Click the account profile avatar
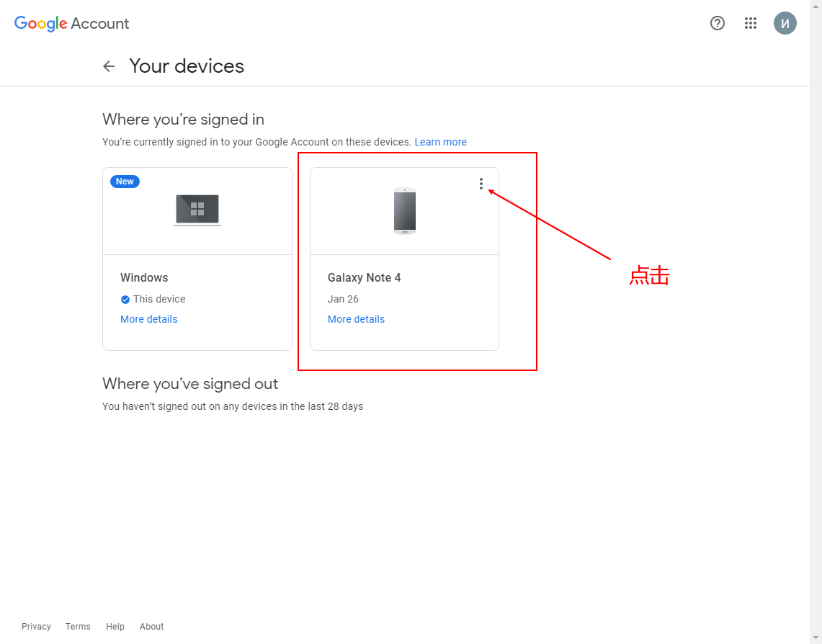 [x=785, y=23]
